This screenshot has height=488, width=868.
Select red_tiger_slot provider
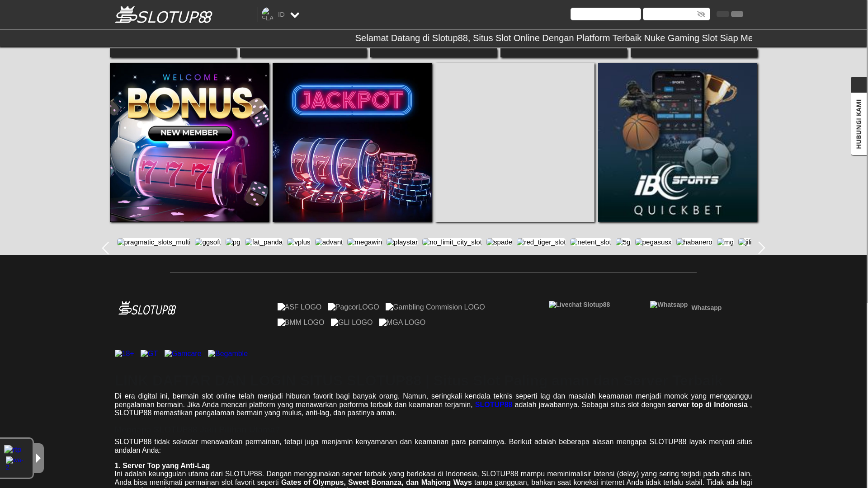click(541, 242)
